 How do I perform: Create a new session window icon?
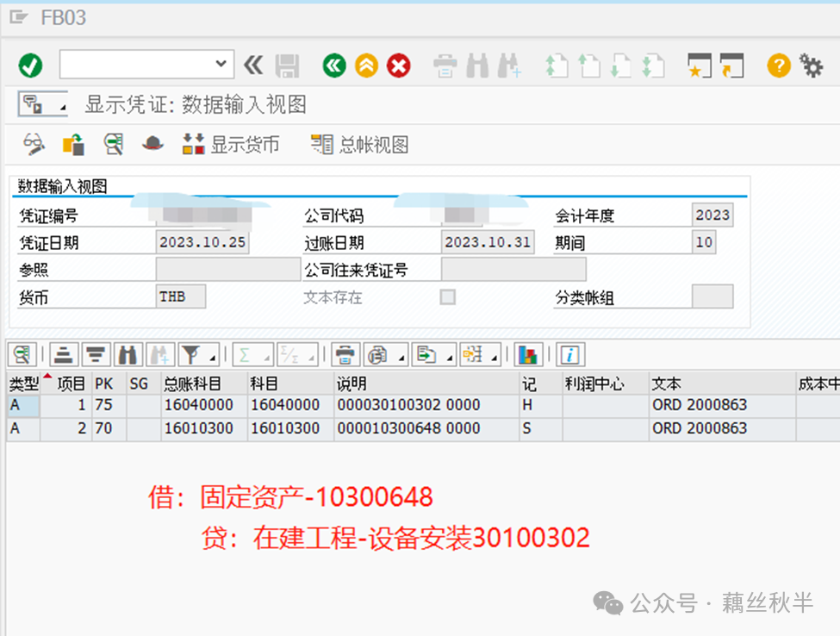699,65
